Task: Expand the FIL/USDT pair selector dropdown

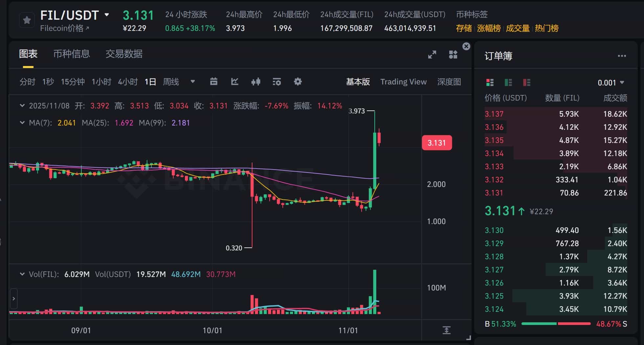Action: [x=106, y=15]
